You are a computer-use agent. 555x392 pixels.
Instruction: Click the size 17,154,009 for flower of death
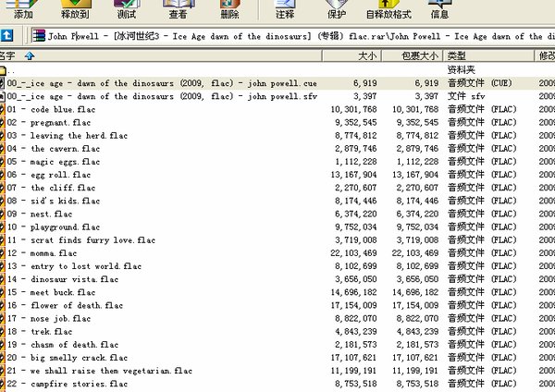353,306
